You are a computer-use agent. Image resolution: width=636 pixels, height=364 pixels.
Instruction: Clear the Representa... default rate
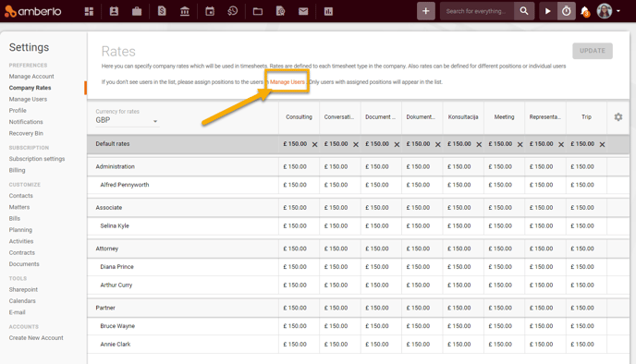[561, 145]
